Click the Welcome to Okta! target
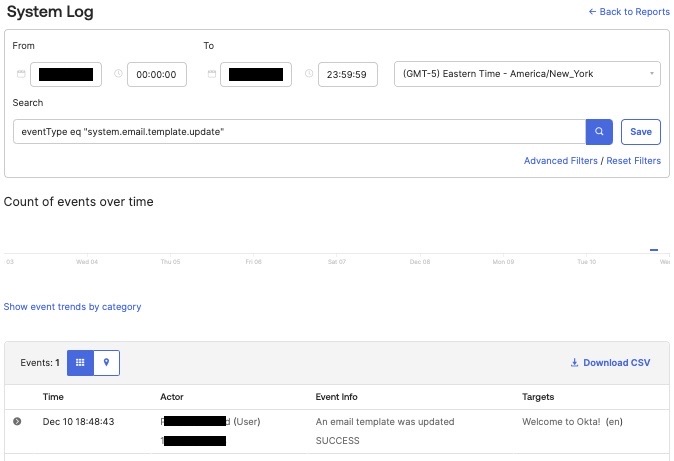674x461 pixels. point(573,422)
